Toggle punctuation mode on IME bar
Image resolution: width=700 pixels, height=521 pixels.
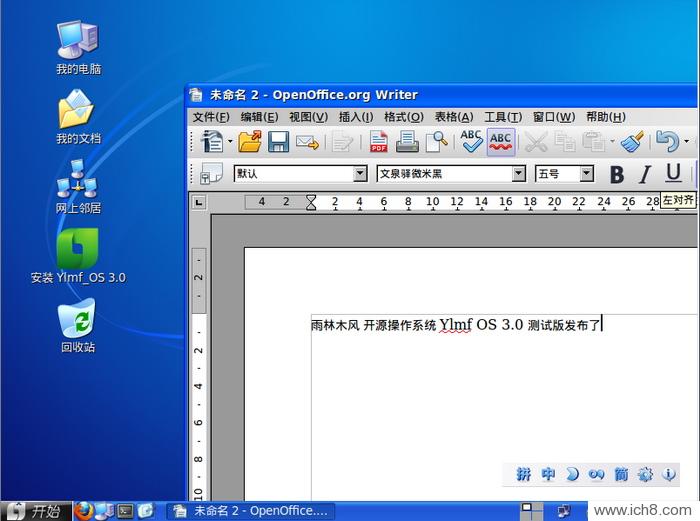(596, 474)
